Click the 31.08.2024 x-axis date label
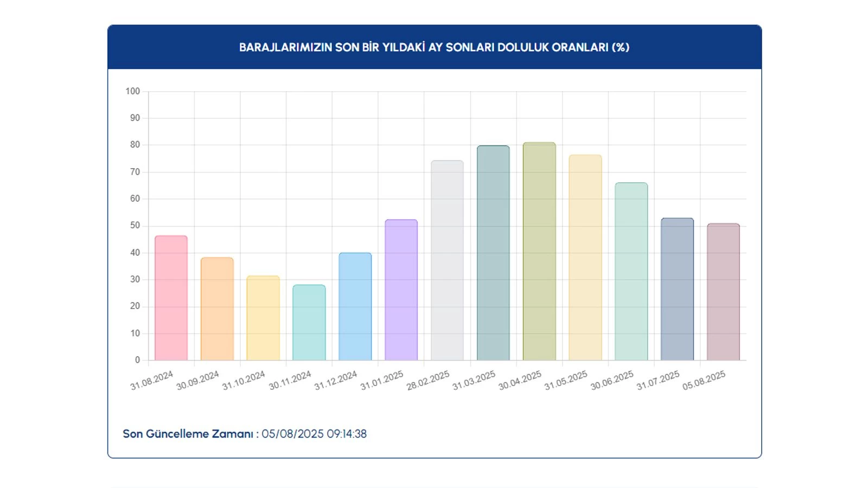 152,380
